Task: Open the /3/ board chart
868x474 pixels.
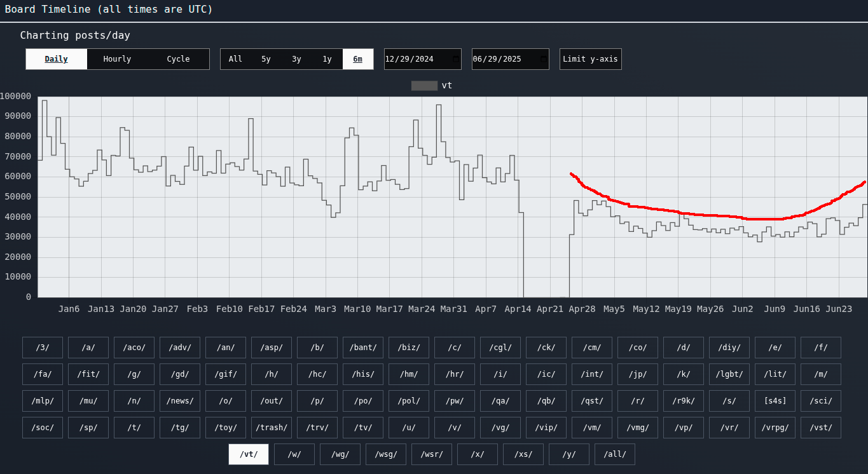Action: click(43, 348)
